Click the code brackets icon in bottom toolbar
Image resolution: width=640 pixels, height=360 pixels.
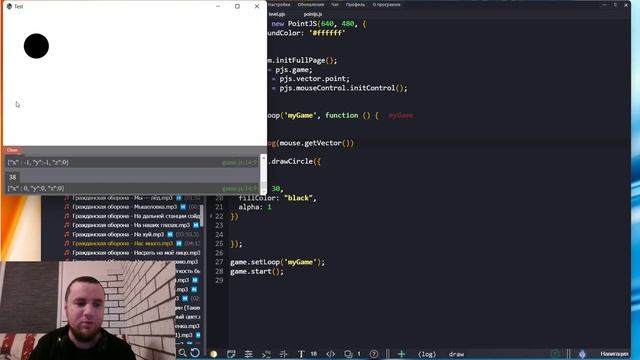pyautogui.click(x=331, y=354)
